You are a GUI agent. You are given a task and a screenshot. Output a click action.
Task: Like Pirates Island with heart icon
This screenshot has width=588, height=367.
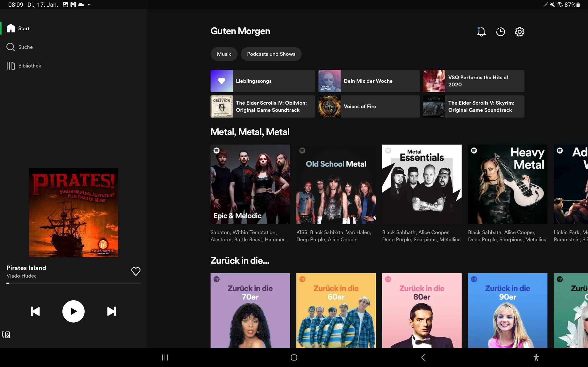(x=136, y=271)
